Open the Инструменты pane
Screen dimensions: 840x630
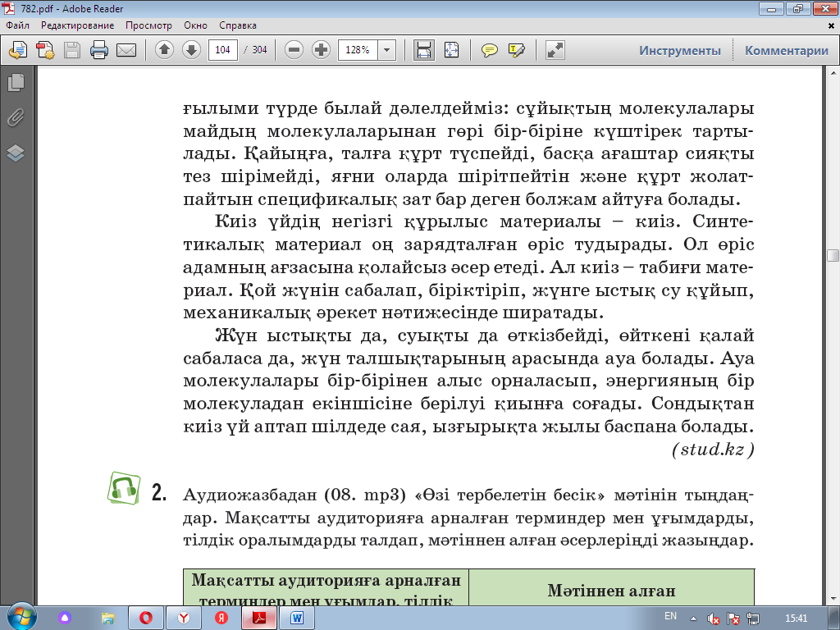click(x=680, y=50)
